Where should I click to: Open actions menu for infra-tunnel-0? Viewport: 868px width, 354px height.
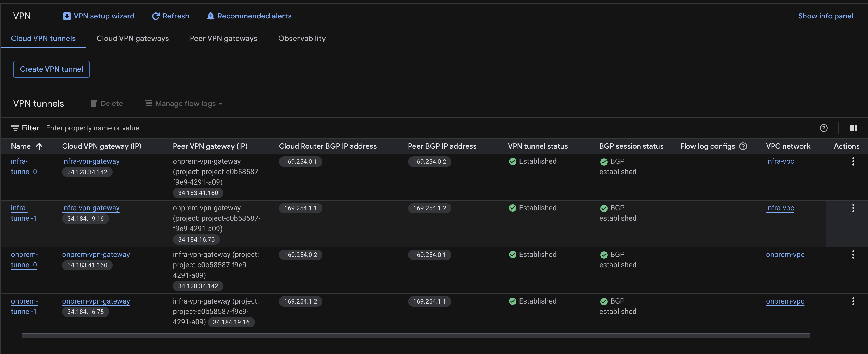click(853, 161)
